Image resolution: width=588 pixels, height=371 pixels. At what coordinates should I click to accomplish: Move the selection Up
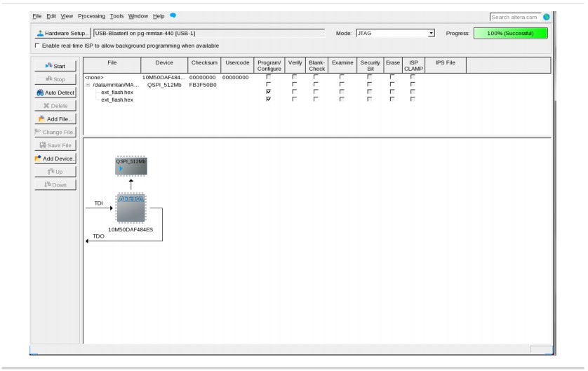tap(55, 172)
